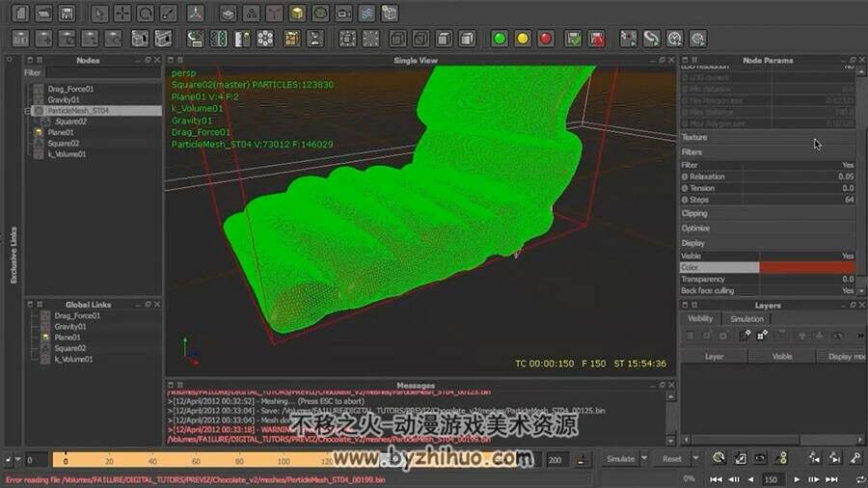This screenshot has width=868, height=488.
Task: Click the red floppy export icon
Action: coord(597,39)
